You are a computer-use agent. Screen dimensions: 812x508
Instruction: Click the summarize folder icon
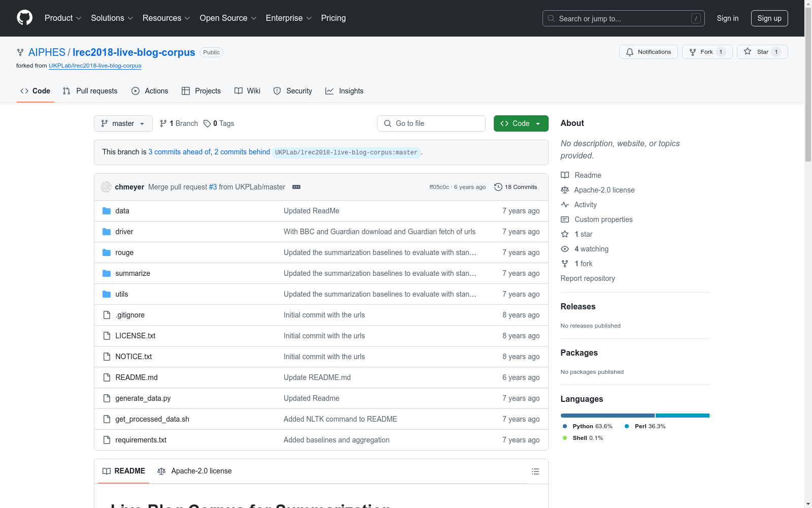pyautogui.click(x=107, y=273)
